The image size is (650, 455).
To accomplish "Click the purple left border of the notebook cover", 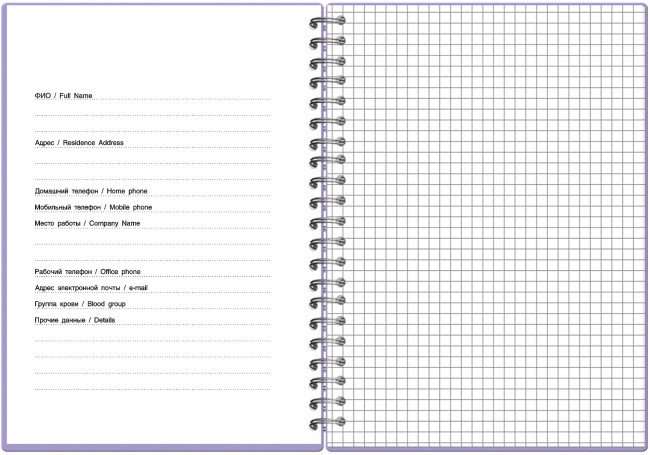I will [4, 227].
